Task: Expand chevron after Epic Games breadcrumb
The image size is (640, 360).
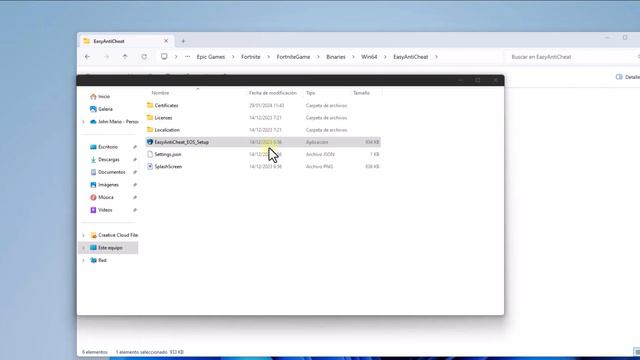Action: (x=233, y=57)
